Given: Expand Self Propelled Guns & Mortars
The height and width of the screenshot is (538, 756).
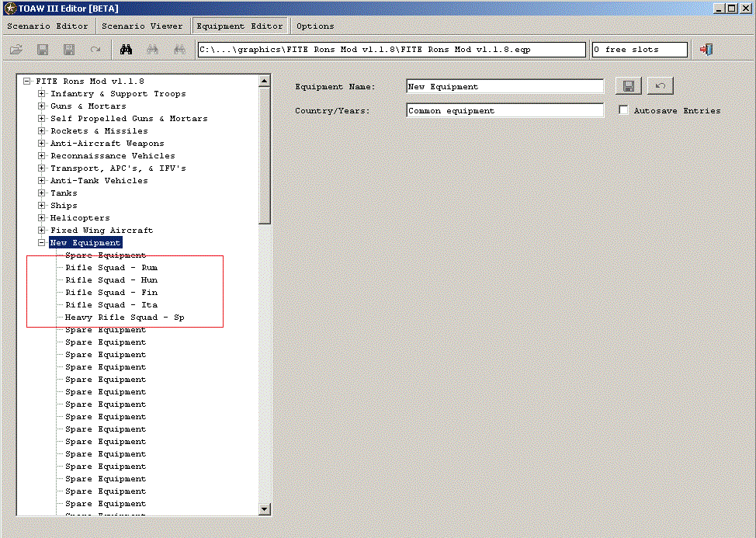Looking at the screenshot, I should pos(42,118).
